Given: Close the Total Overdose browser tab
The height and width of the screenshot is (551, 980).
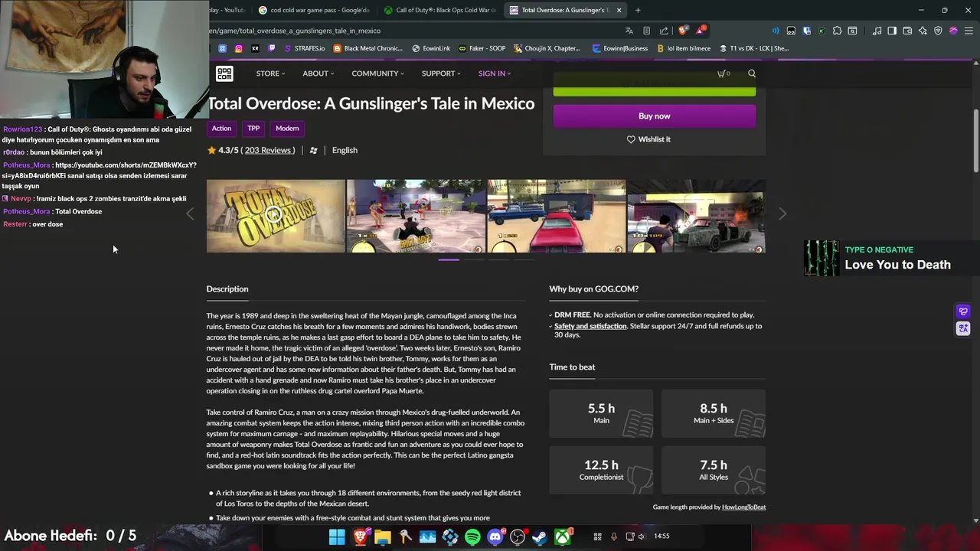Looking at the screenshot, I should 619,10.
